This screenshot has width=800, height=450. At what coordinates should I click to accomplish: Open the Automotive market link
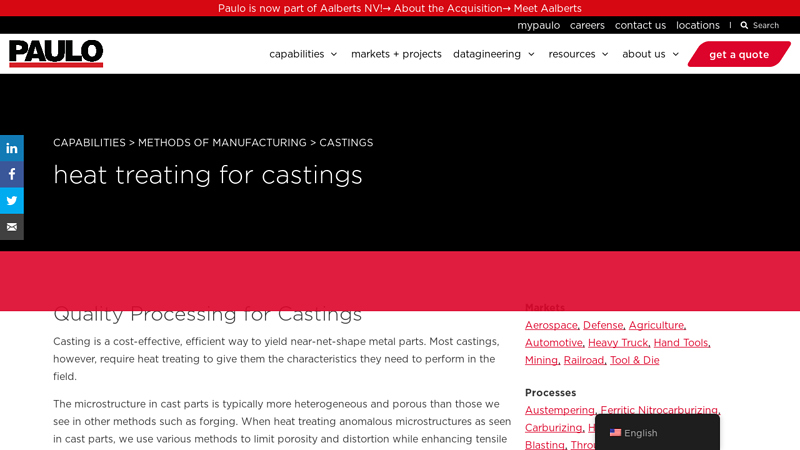(x=554, y=343)
